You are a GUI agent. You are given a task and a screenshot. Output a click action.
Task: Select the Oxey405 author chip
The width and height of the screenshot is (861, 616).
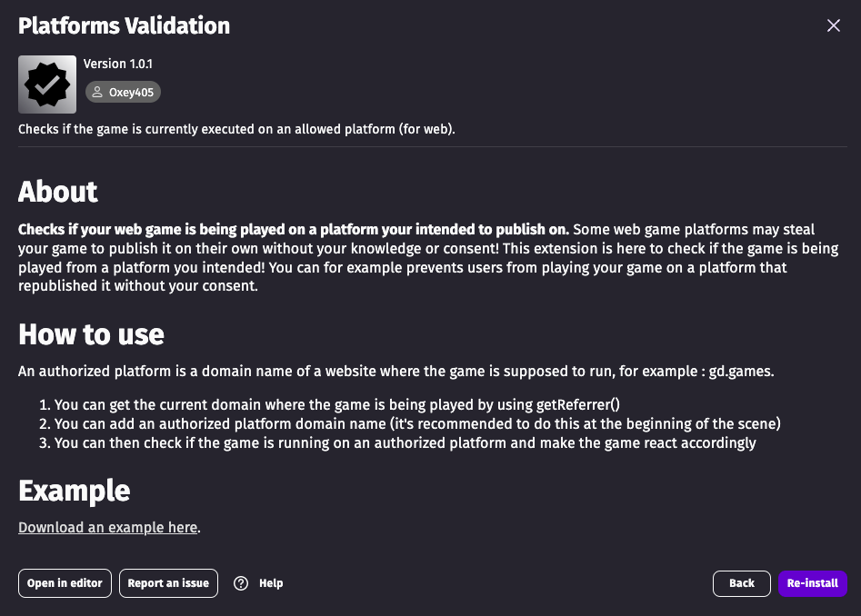point(123,92)
